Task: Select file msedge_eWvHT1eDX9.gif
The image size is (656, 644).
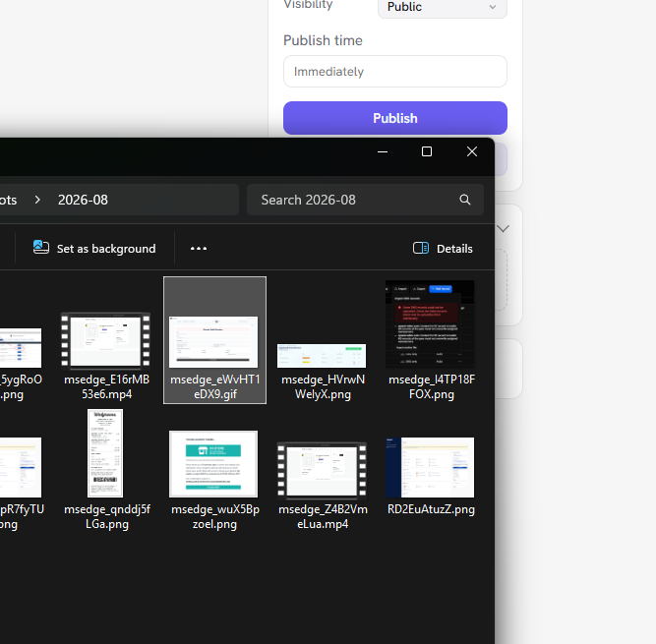Action: 214,340
